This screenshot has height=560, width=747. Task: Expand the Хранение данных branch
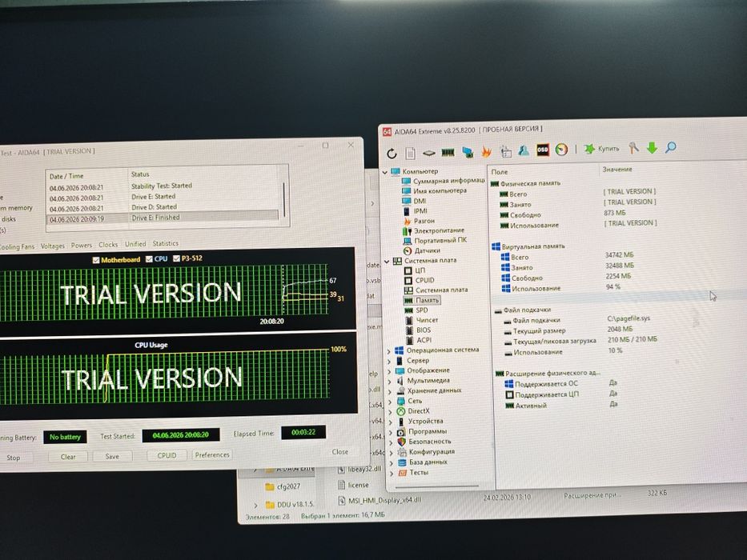tap(390, 392)
